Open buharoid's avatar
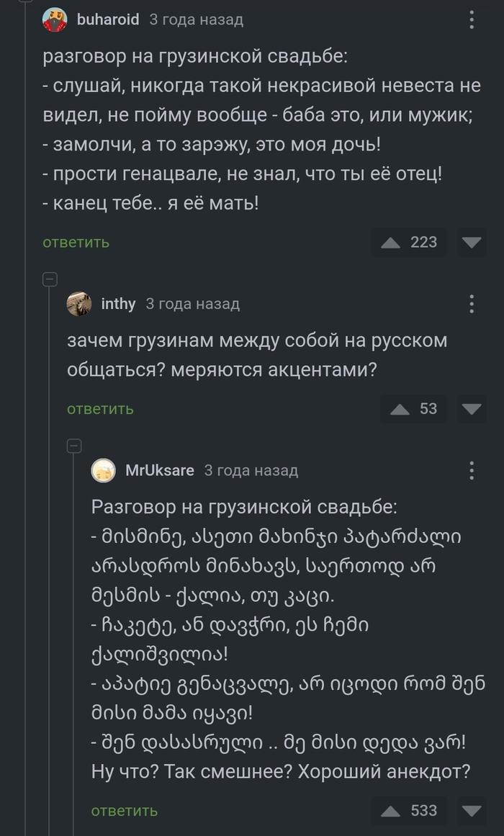504x836 pixels. coord(55,20)
